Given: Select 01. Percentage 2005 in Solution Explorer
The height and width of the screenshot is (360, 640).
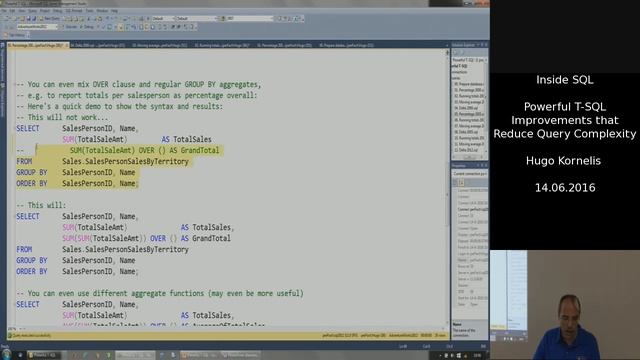Looking at the screenshot, I should coord(469,90).
